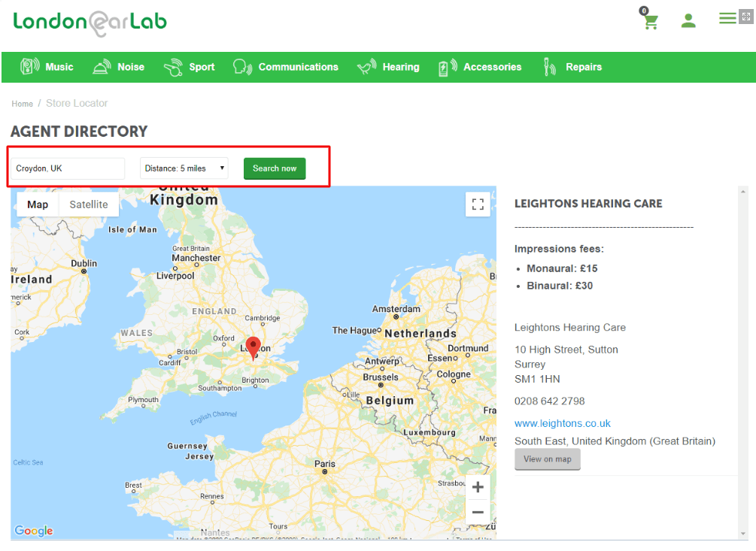Open the shopping cart icon

pyautogui.click(x=650, y=20)
